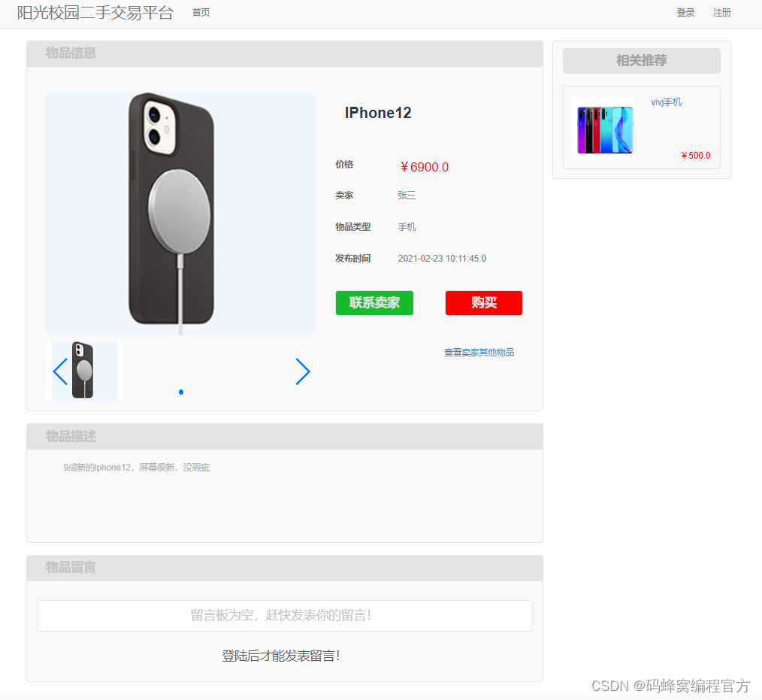The image size is (762, 700).
Task: Show the previous image with left arrow
Action: point(60,372)
